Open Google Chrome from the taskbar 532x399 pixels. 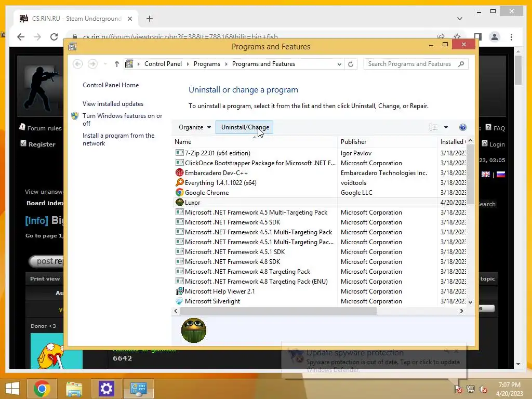pos(42,389)
